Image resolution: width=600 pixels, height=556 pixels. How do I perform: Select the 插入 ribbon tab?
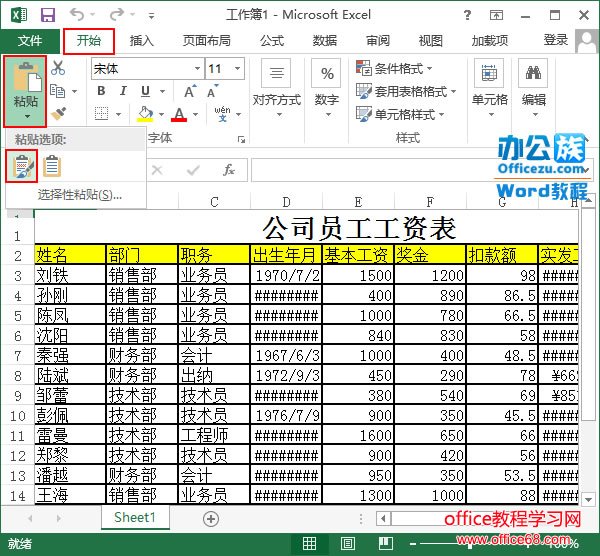[142, 41]
